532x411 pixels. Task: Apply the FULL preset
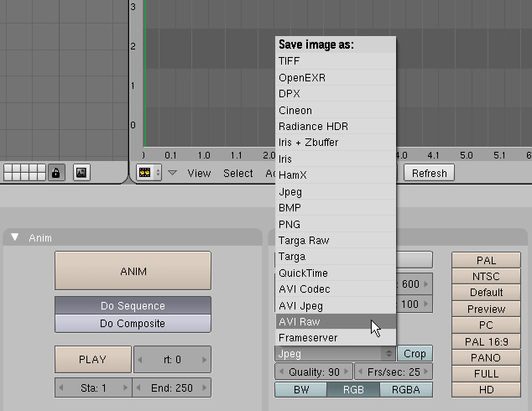[486, 374]
